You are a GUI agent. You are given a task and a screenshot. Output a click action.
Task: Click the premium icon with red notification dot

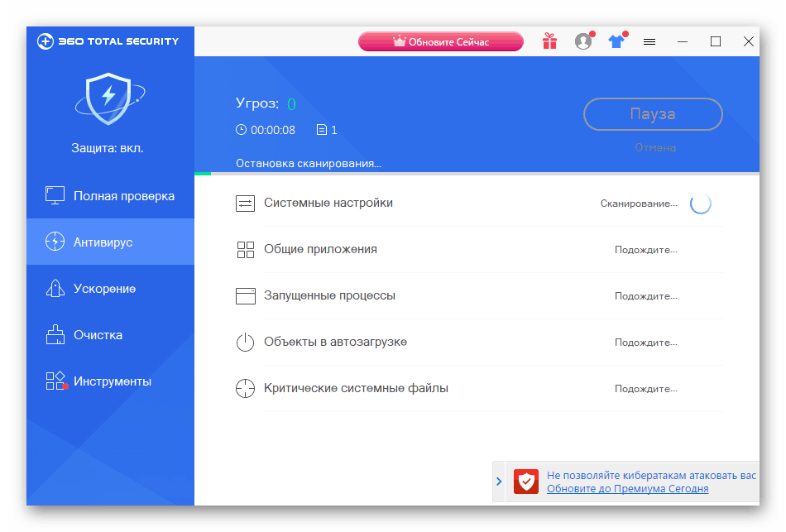point(616,41)
